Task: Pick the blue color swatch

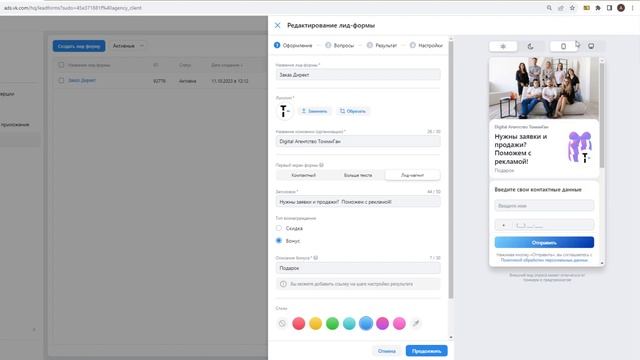Action: (x=366, y=323)
